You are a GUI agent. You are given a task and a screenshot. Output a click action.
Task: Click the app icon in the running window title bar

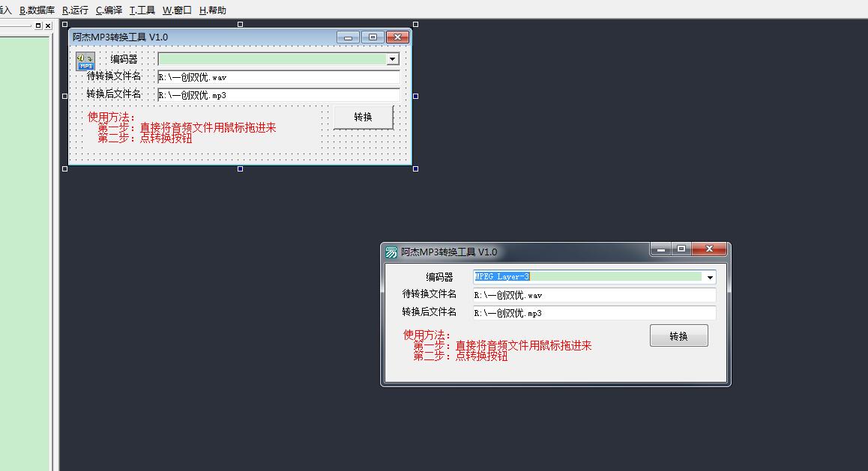point(391,252)
